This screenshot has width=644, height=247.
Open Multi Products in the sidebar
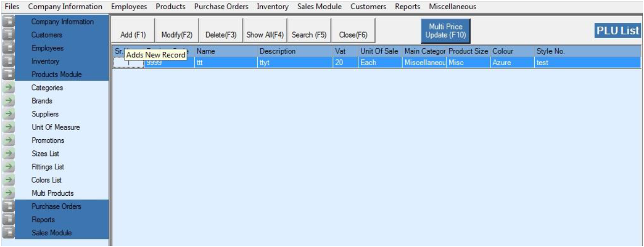[x=52, y=194]
